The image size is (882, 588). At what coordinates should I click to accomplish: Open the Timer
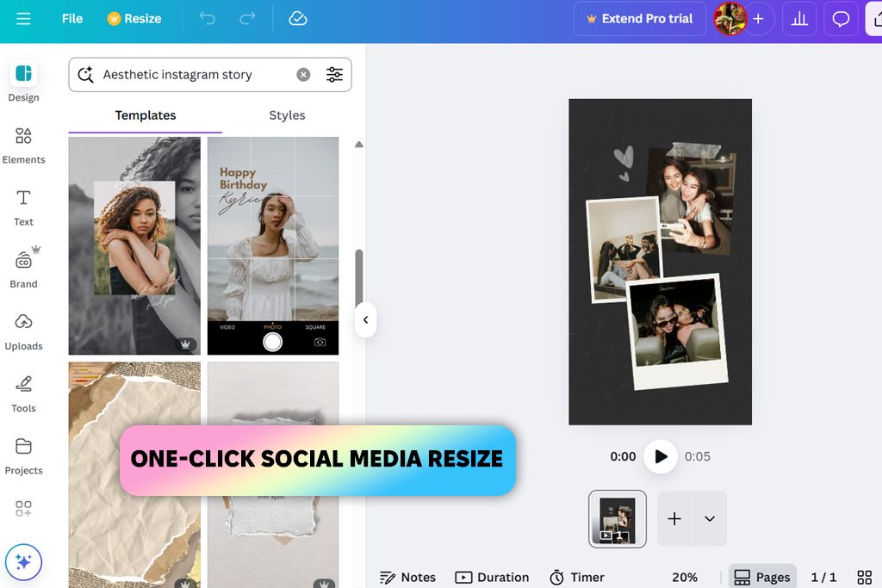point(576,578)
